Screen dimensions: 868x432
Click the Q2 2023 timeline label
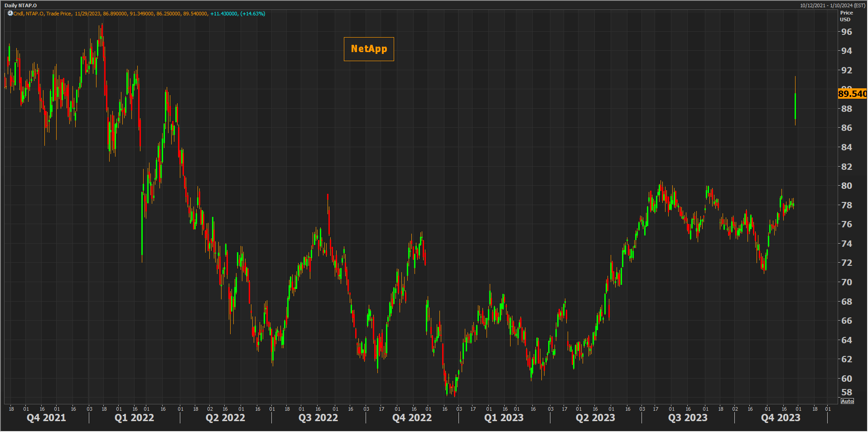coord(595,418)
